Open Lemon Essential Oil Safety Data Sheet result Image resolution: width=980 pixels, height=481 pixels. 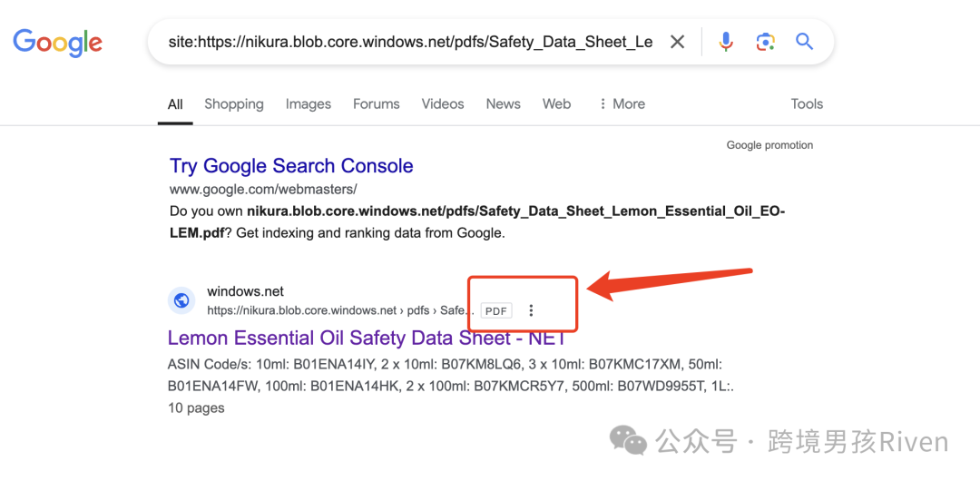click(367, 338)
